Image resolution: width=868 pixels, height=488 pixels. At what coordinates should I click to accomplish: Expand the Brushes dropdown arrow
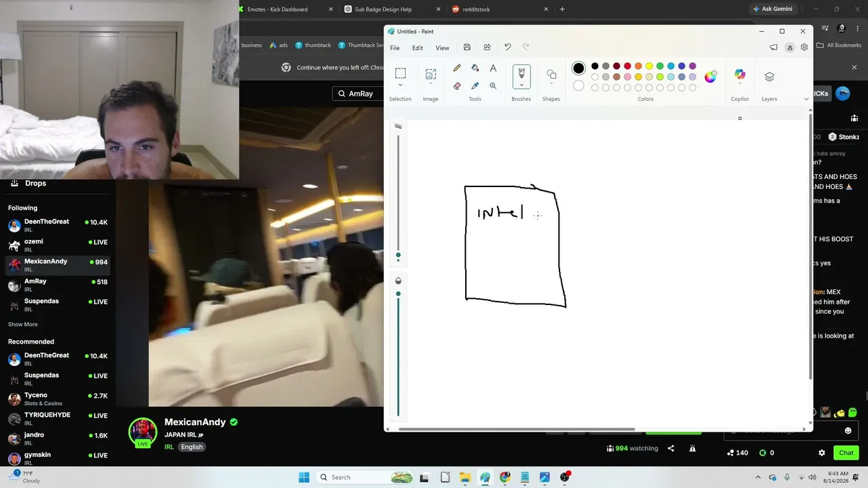[x=521, y=85]
